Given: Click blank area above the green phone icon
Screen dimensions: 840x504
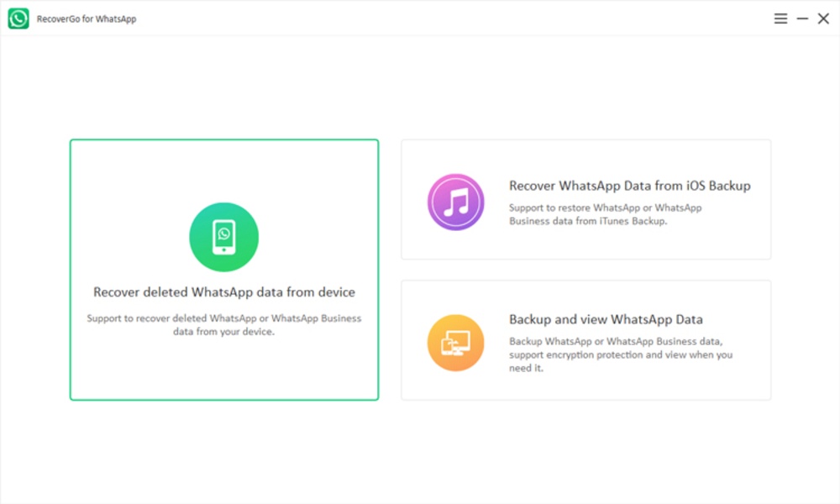Looking at the screenshot, I should [224, 168].
